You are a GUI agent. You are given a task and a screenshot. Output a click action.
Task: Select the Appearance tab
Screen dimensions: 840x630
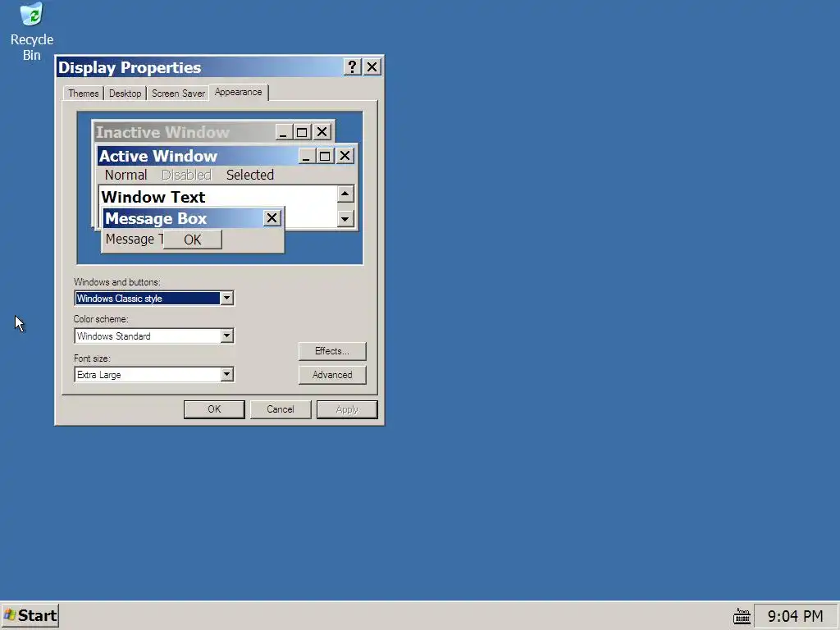point(239,92)
